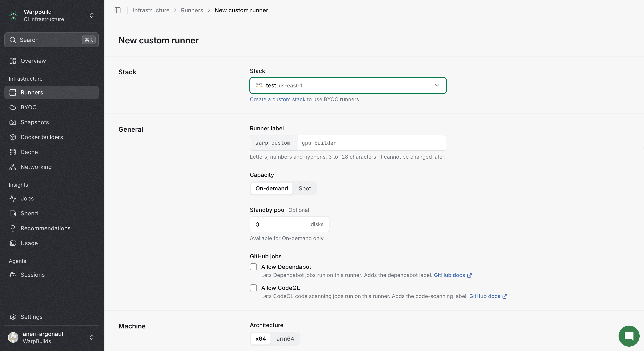
Task: Choose x64 architecture
Action: (x=261, y=339)
